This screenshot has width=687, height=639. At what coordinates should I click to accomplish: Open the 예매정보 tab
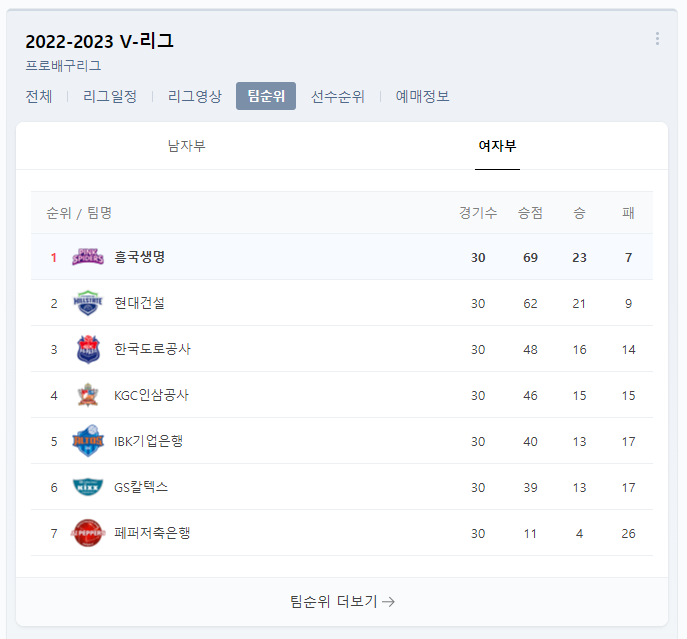pos(422,96)
